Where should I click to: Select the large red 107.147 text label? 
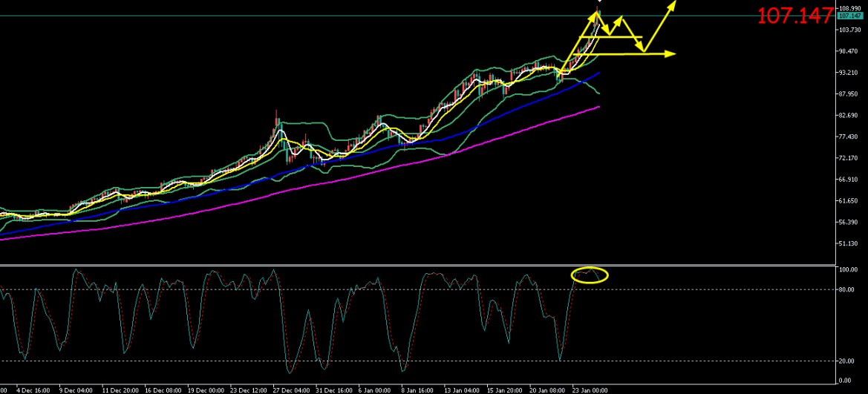point(795,16)
